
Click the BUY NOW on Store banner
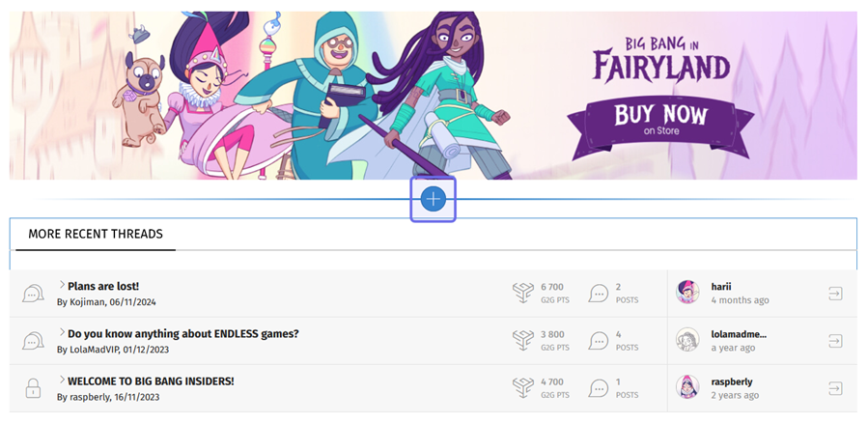click(661, 124)
